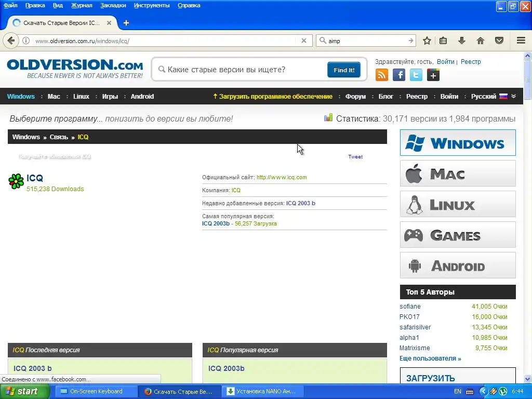Select the Android platform banner
The image size is (532, 399).
[458, 265]
